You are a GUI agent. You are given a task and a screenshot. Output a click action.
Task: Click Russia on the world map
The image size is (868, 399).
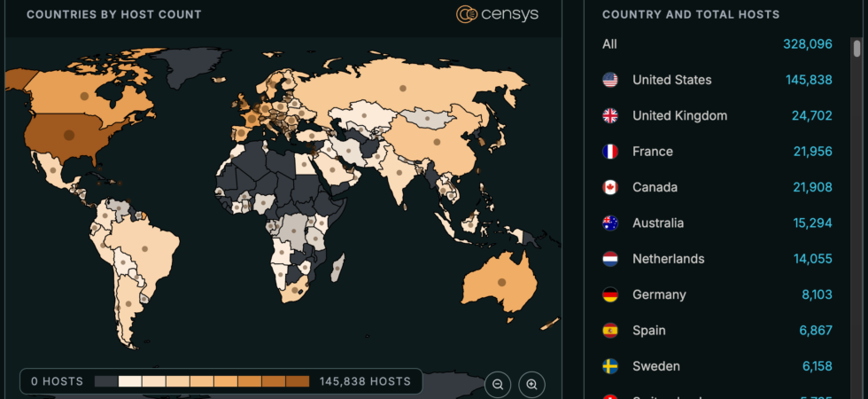click(403, 88)
